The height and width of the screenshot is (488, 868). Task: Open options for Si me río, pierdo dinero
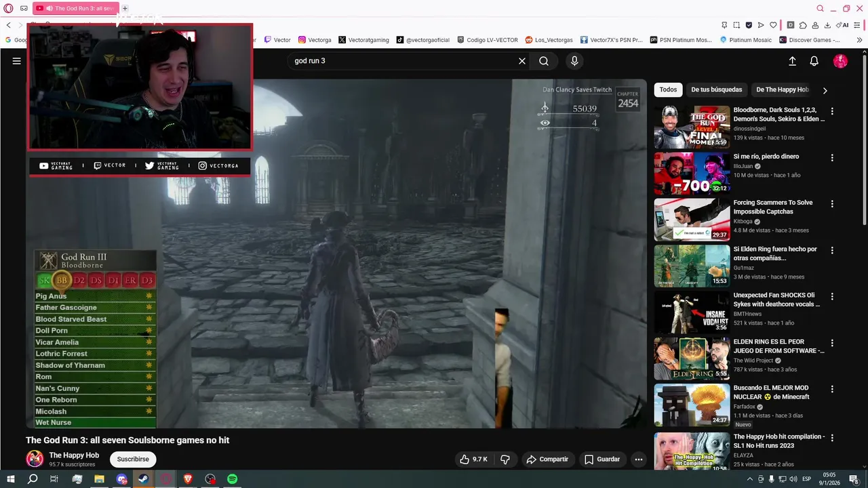(832, 157)
